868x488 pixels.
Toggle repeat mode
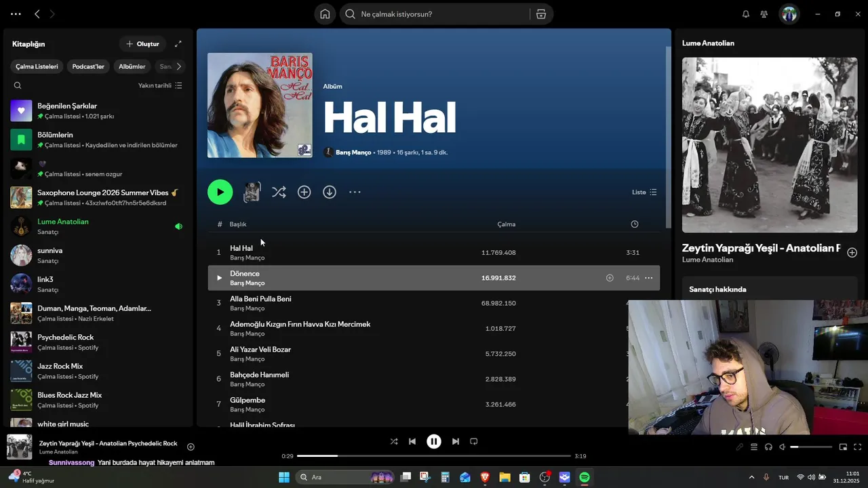[474, 441]
